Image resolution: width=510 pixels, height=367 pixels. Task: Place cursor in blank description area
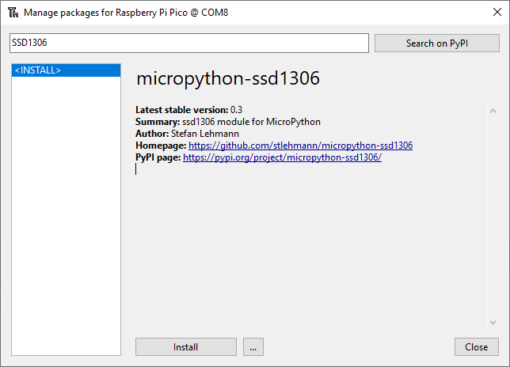click(x=310, y=250)
